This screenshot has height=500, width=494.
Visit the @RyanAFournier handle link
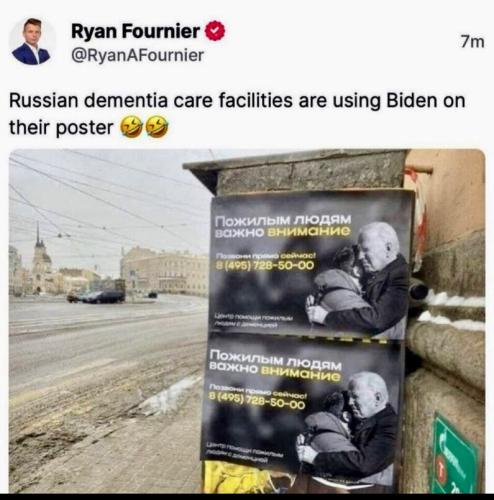tap(137, 55)
